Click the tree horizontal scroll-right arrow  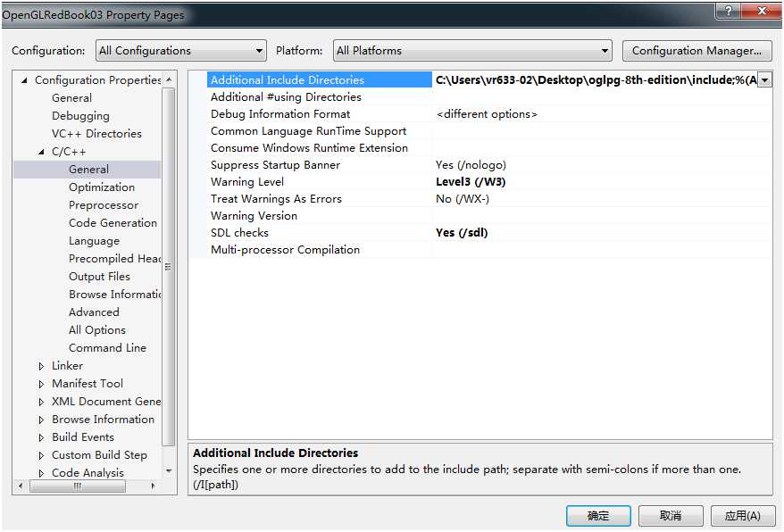pos(153,486)
